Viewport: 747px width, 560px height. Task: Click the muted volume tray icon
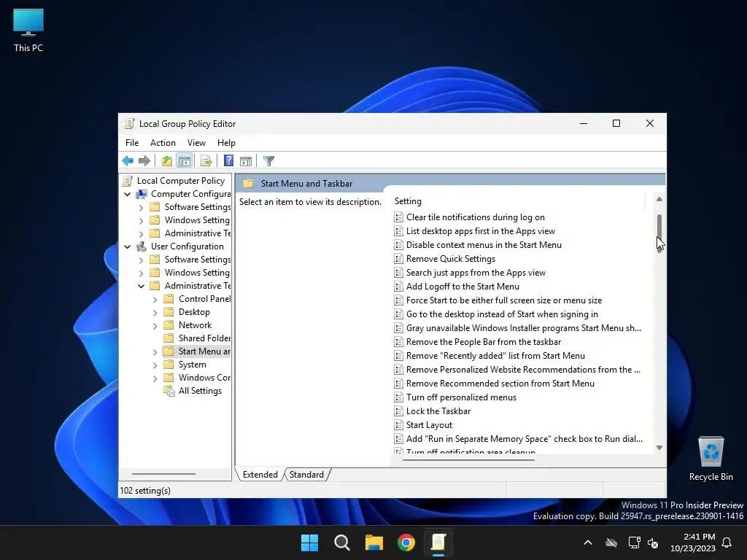point(653,542)
